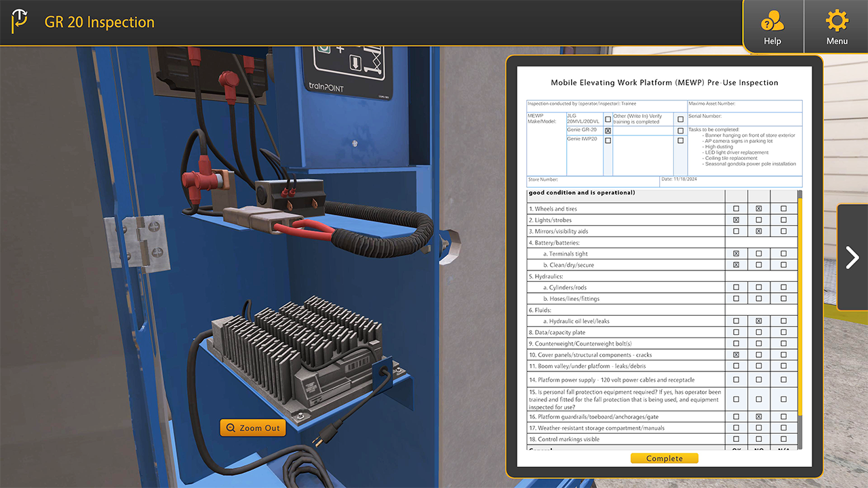This screenshot has height=488, width=868.
Task: Set Hoses/lines/fittings to N/A
Action: [783, 298]
